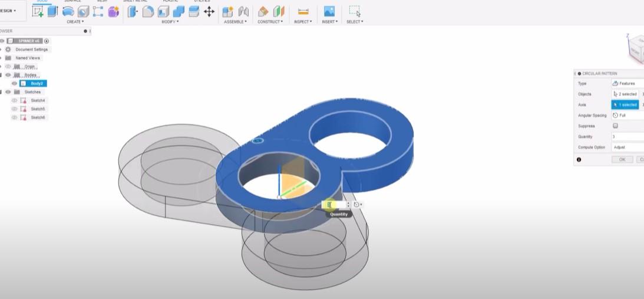
Task: Select the window Select tool icon
Action: click(355, 12)
